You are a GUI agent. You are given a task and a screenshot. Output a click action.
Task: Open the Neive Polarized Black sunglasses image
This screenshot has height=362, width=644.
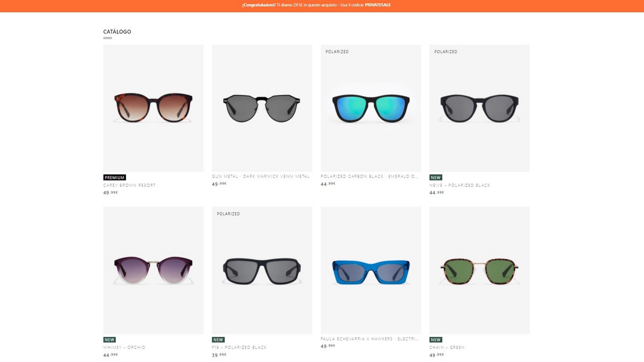click(x=479, y=108)
